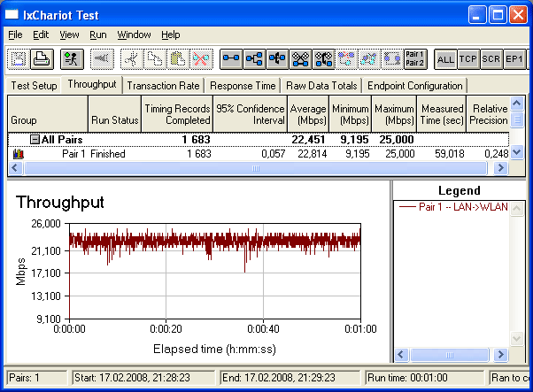Click the grayed Stop test icon
The image size is (533, 392).
[102, 59]
